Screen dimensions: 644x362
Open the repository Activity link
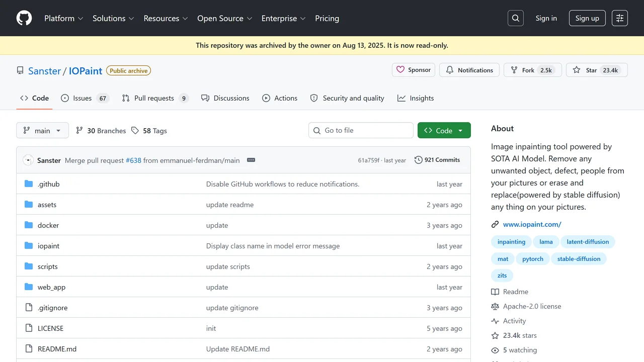pyautogui.click(x=509, y=321)
